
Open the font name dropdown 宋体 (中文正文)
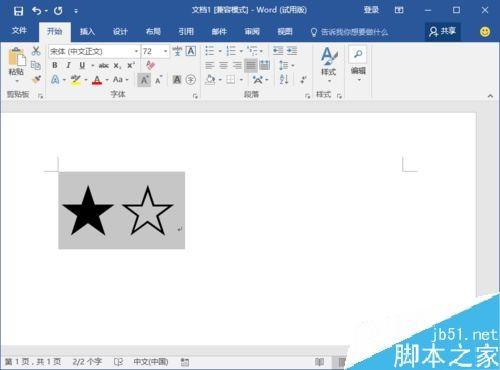tap(136, 51)
